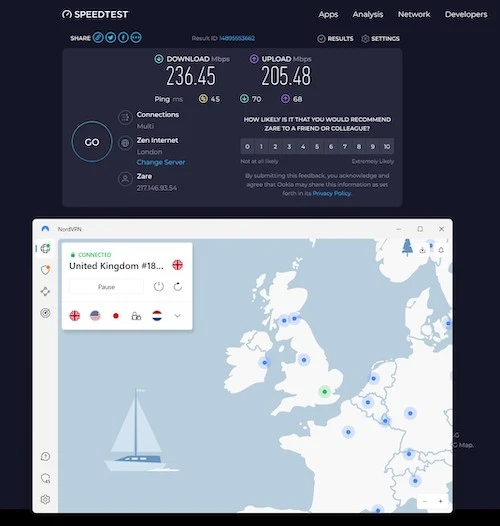This screenshot has height=526, width=500.
Task: Rate recommendation score 3
Action: (289, 147)
